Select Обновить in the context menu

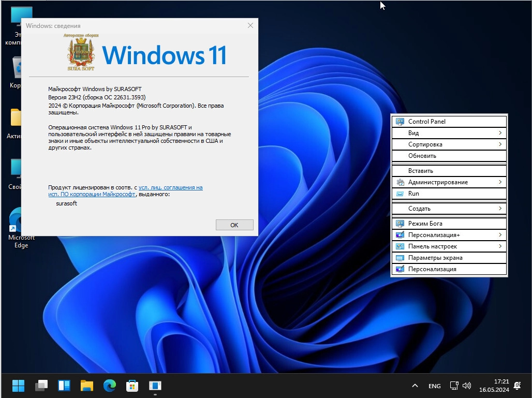(449, 156)
